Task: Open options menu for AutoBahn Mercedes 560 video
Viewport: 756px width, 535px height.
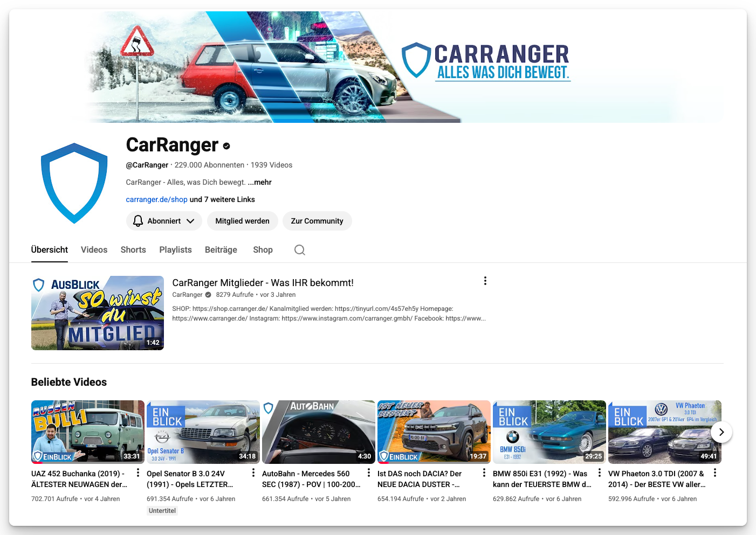Action: point(369,473)
